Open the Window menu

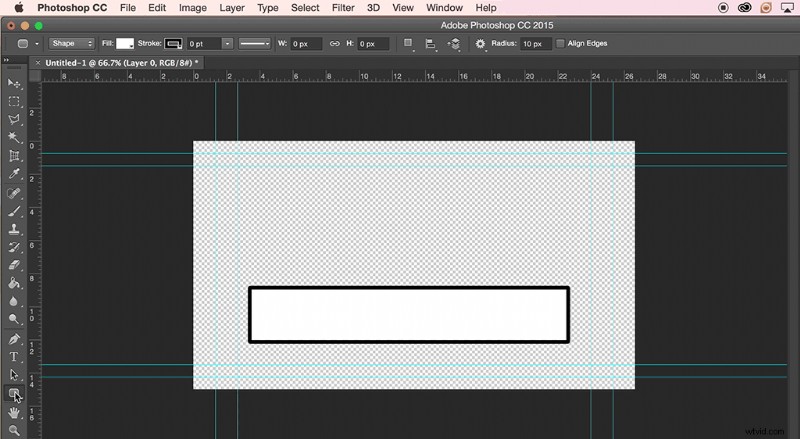pyautogui.click(x=444, y=8)
